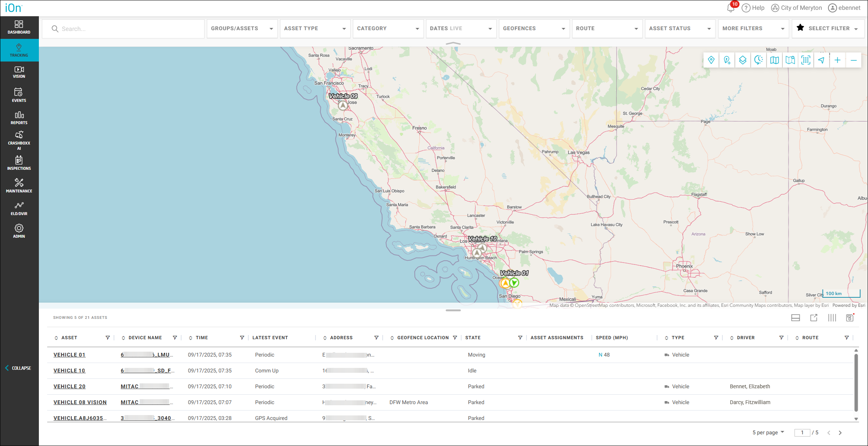Collapse the left sidebar
Screen dimensions: 868x446
click(x=18, y=368)
